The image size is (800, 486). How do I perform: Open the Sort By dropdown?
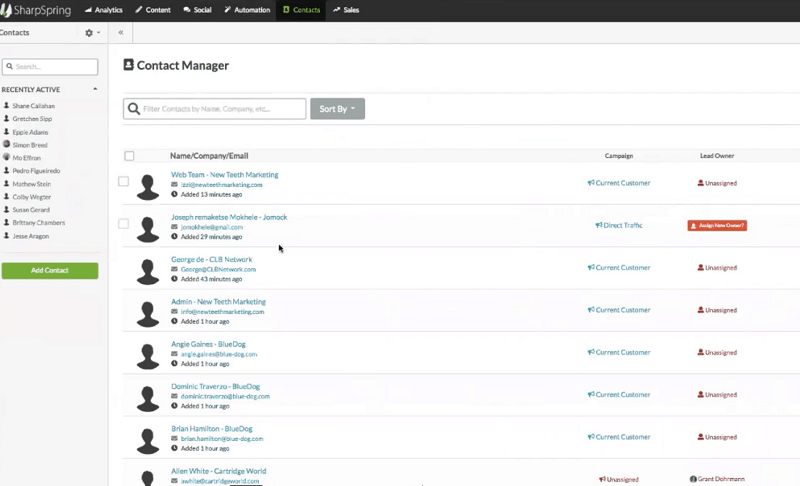click(x=337, y=109)
